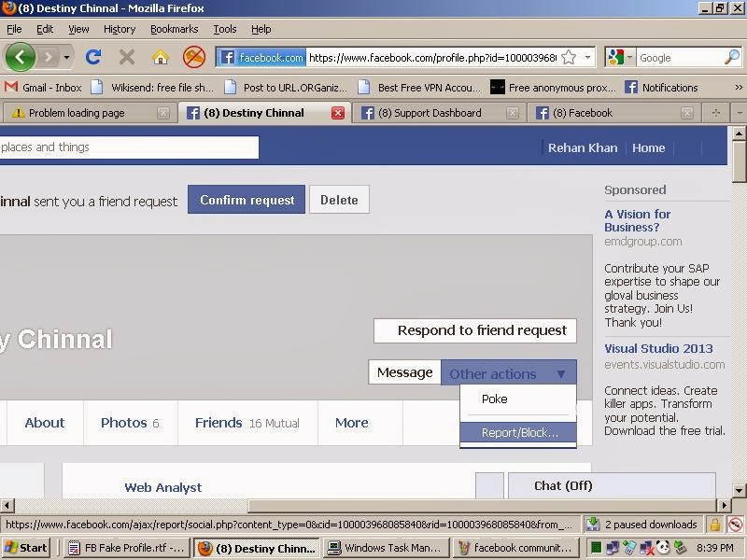This screenshot has width=747, height=560.
Task: Close the (8) Facebook tab
Action: click(x=687, y=113)
